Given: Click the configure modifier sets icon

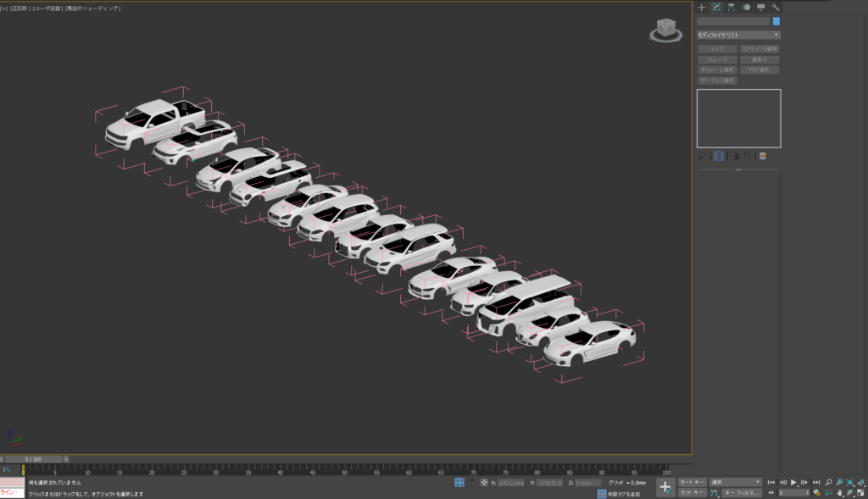Looking at the screenshot, I should coord(763,156).
